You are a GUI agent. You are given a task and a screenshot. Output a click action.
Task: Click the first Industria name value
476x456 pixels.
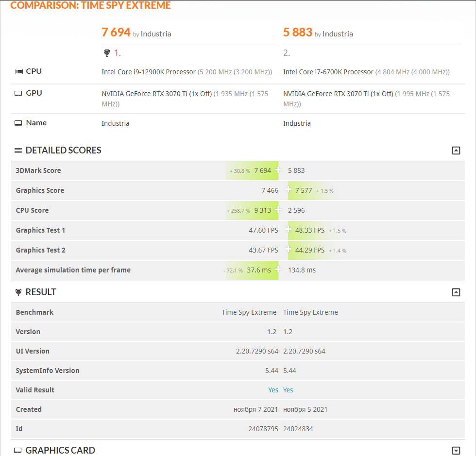click(x=116, y=123)
